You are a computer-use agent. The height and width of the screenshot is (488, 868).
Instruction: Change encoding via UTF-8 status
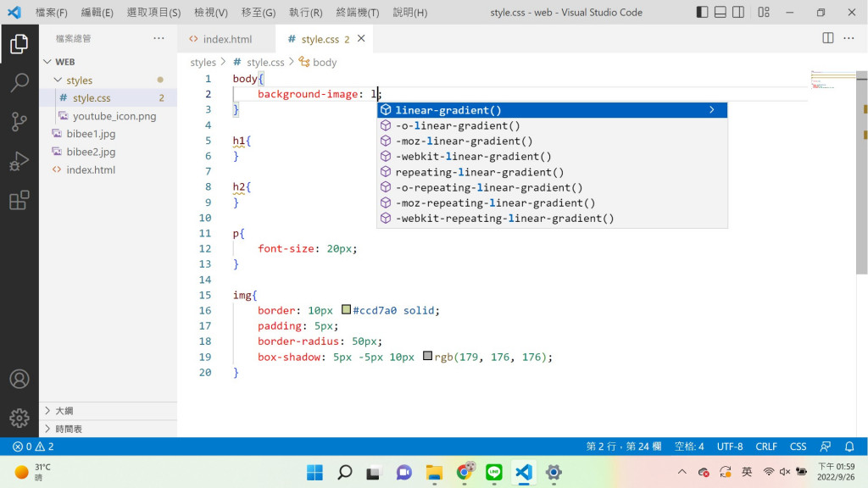point(730,446)
